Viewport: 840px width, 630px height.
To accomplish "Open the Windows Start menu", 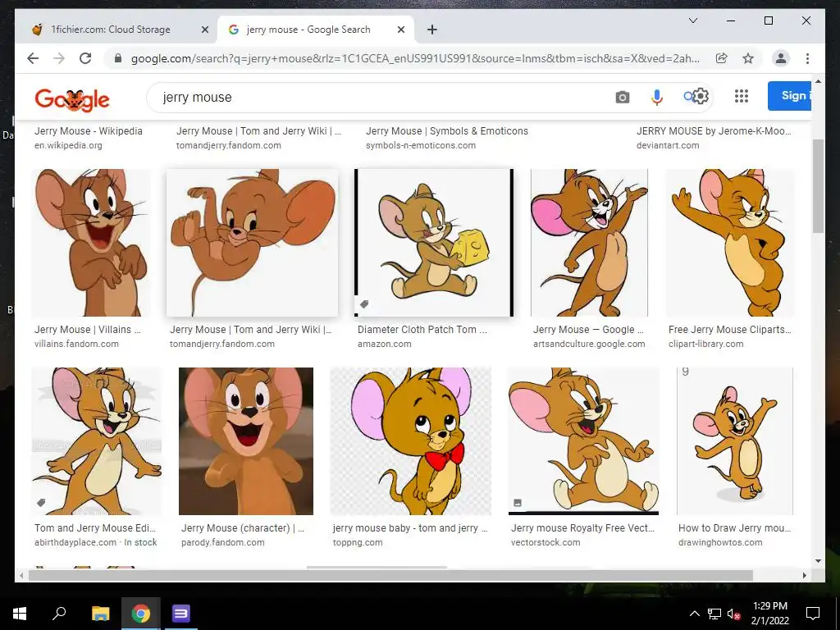I will click(20, 614).
